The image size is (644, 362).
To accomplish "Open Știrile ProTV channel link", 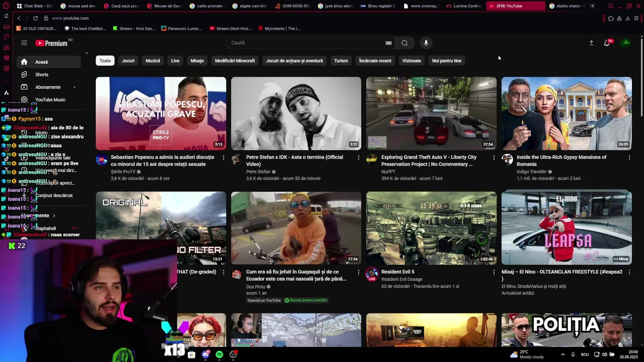I will pyautogui.click(x=123, y=171).
